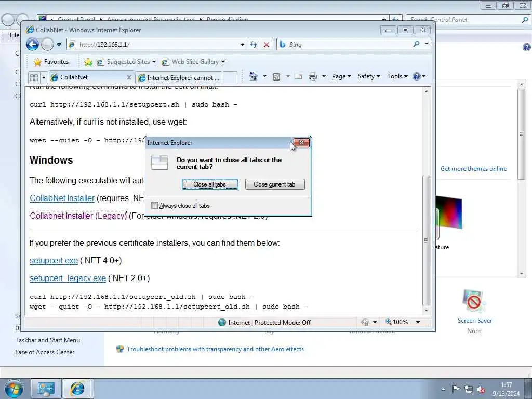
Task: Expand the tab list dropdown
Action: pos(44,77)
